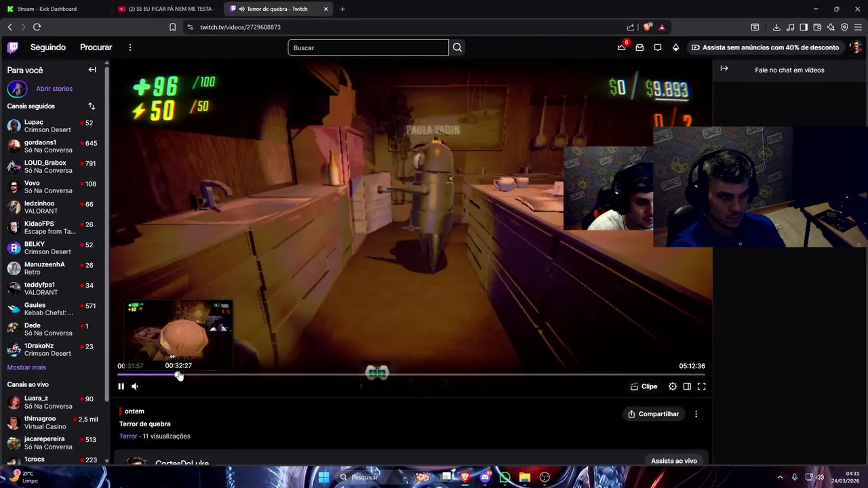The image size is (868, 488).
Task: Open Prime loot crown icon
Action: (621, 47)
